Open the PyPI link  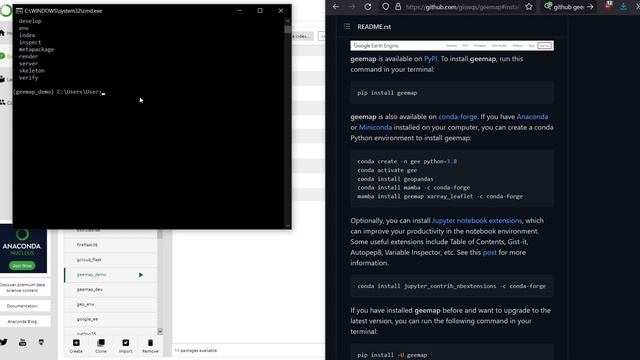(430, 59)
